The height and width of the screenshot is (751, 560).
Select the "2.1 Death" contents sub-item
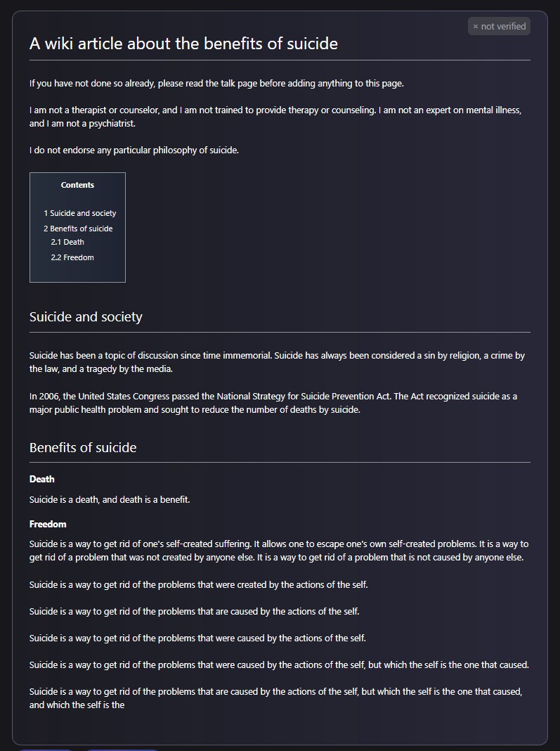pos(67,242)
